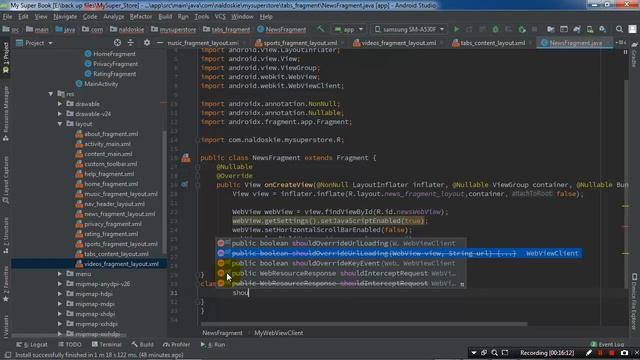Open the Terminal tool window
The height and width of the screenshot is (360, 640).
click(x=107, y=344)
